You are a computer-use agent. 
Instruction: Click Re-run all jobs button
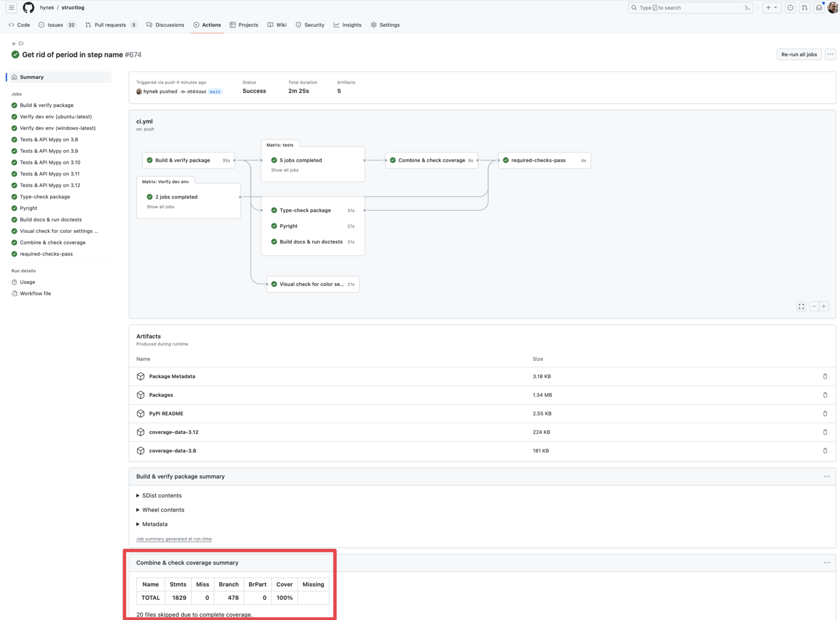(x=799, y=54)
